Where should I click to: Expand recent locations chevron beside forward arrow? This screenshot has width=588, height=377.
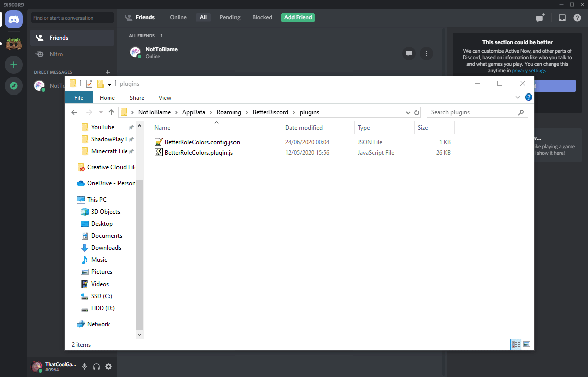(x=100, y=112)
